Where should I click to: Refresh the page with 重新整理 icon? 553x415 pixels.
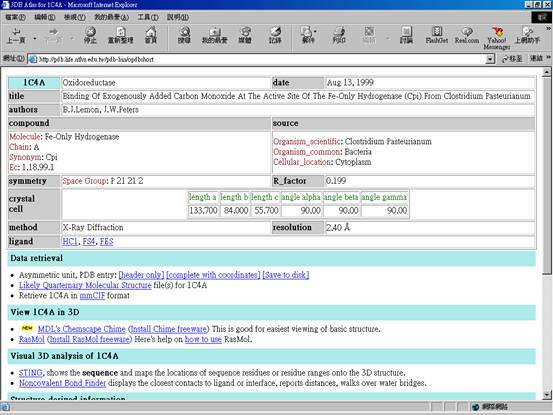click(x=121, y=35)
